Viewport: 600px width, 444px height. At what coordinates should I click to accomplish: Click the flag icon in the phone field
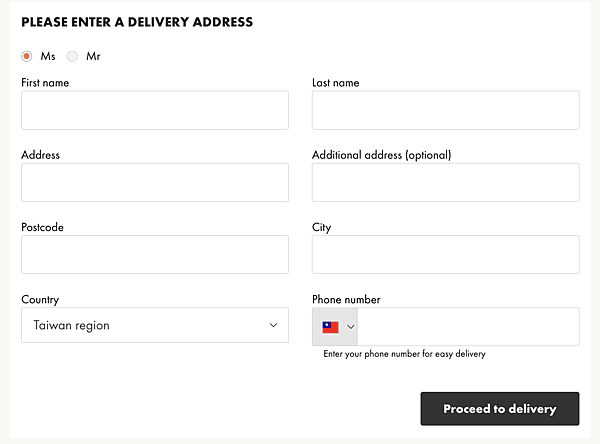tap(330, 327)
